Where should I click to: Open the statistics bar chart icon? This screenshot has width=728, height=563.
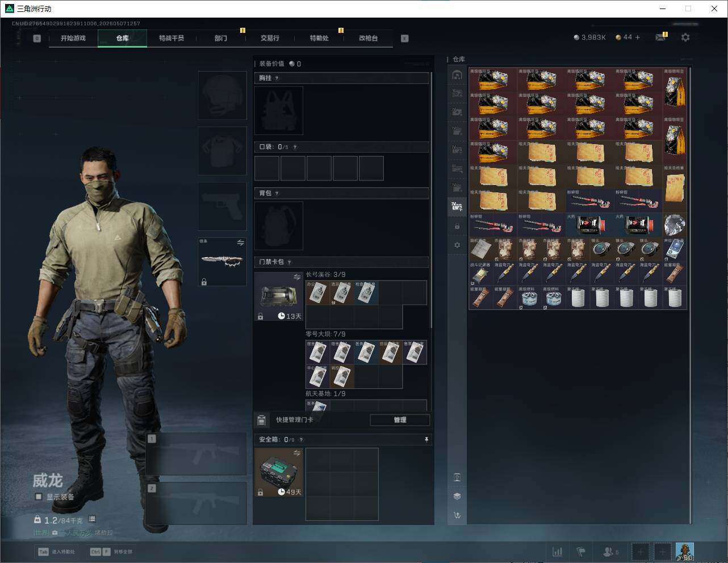click(x=558, y=551)
